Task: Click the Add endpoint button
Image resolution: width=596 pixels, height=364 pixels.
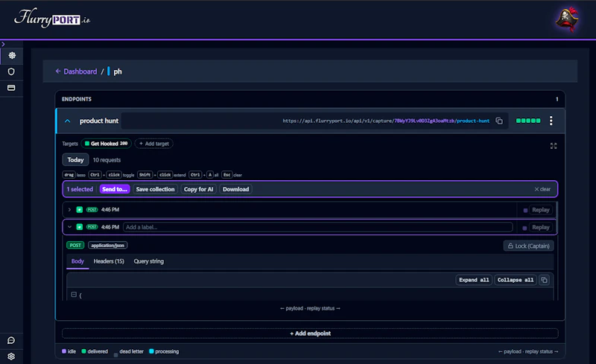Action: (310, 333)
